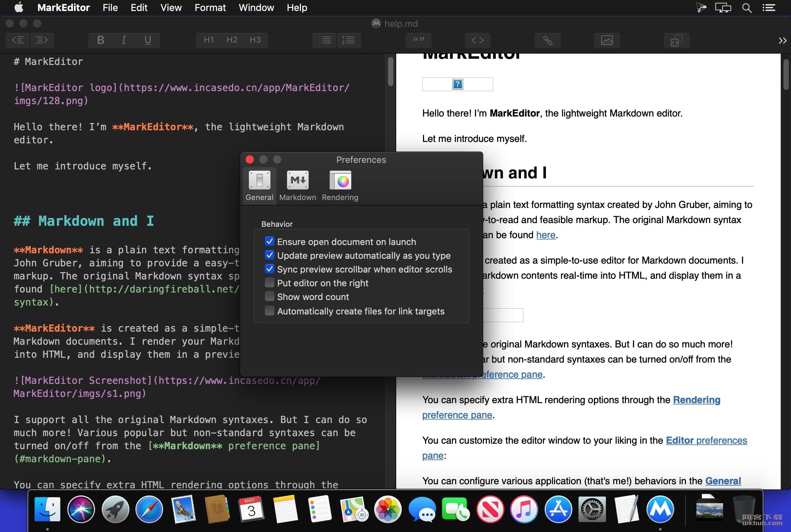Image resolution: width=791 pixels, height=532 pixels.
Task: Uncheck Update preview automatically as you type
Action: (270, 255)
